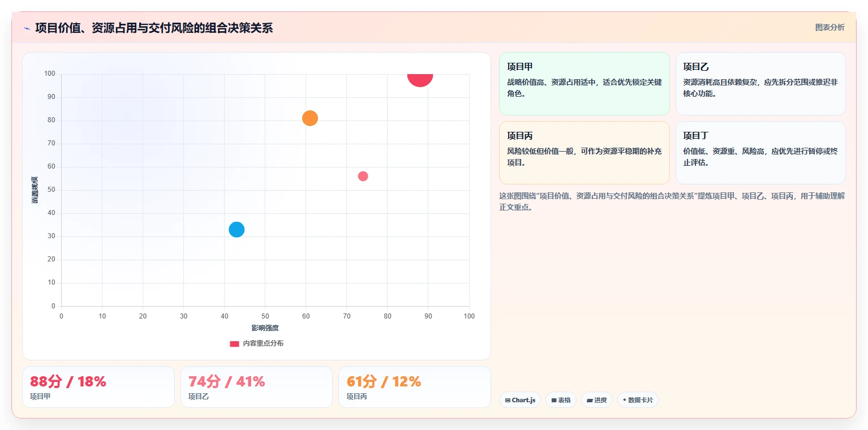The image size is (868, 430).
Task: Open the 项目丙 description card
Action: click(584, 153)
